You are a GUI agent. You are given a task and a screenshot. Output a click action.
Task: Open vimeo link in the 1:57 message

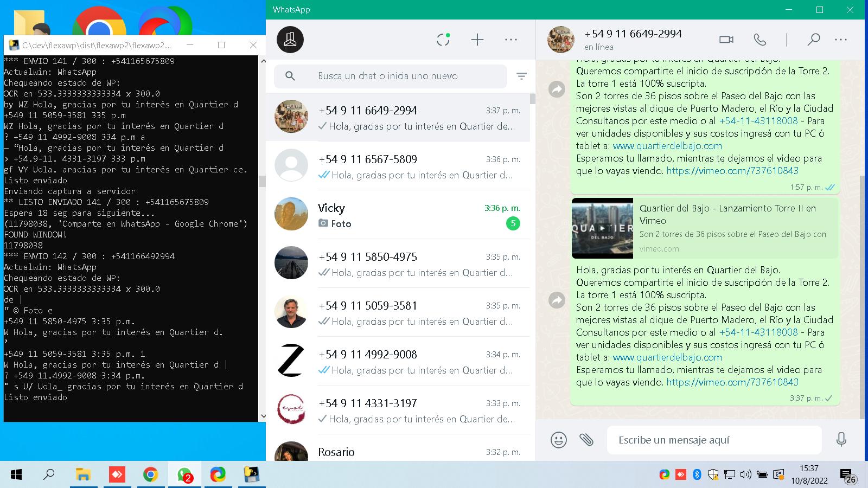(x=732, y=171)
